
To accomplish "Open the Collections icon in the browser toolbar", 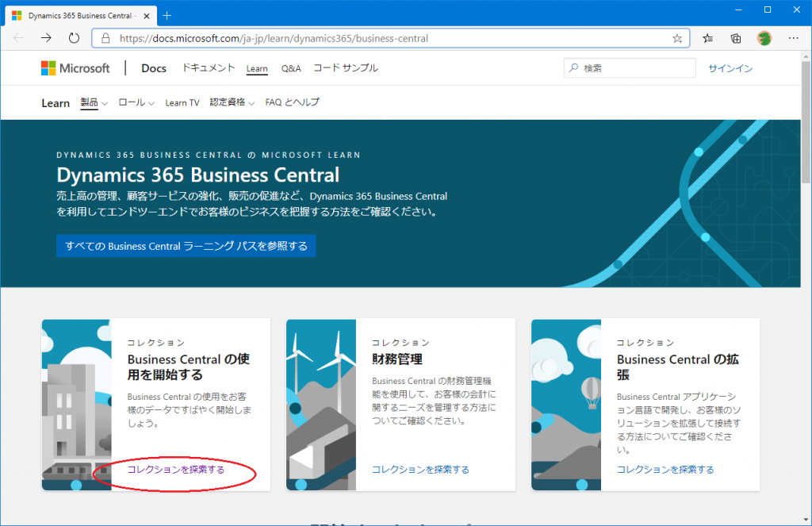I will [736, 38].
